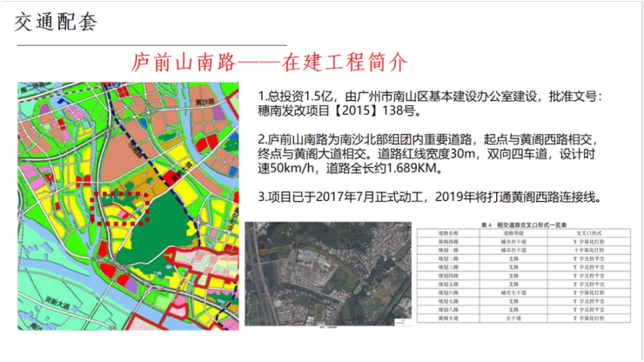Click '城市次干道' cell in 黄阁西路 row

click(513, 242)
